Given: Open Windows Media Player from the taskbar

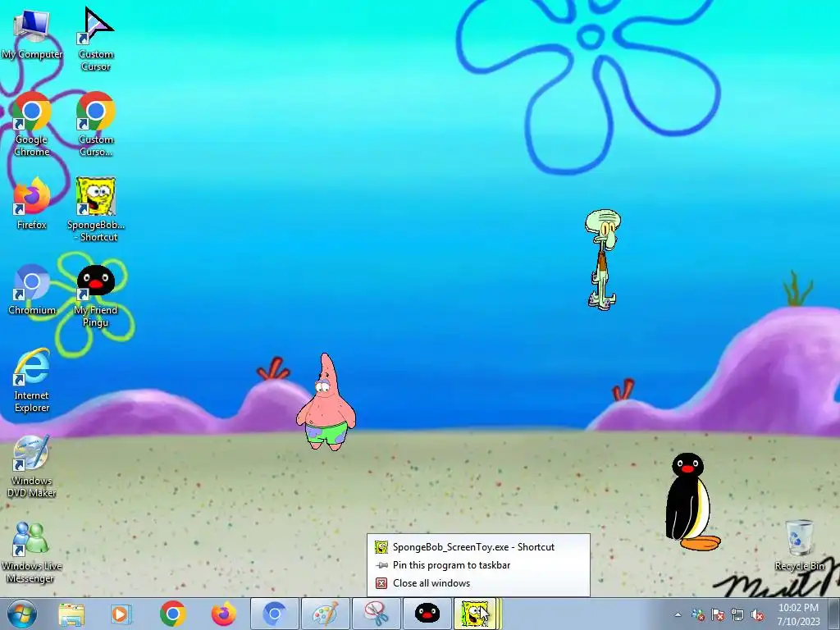Looking at the screenshot, I should click(121, 614).
